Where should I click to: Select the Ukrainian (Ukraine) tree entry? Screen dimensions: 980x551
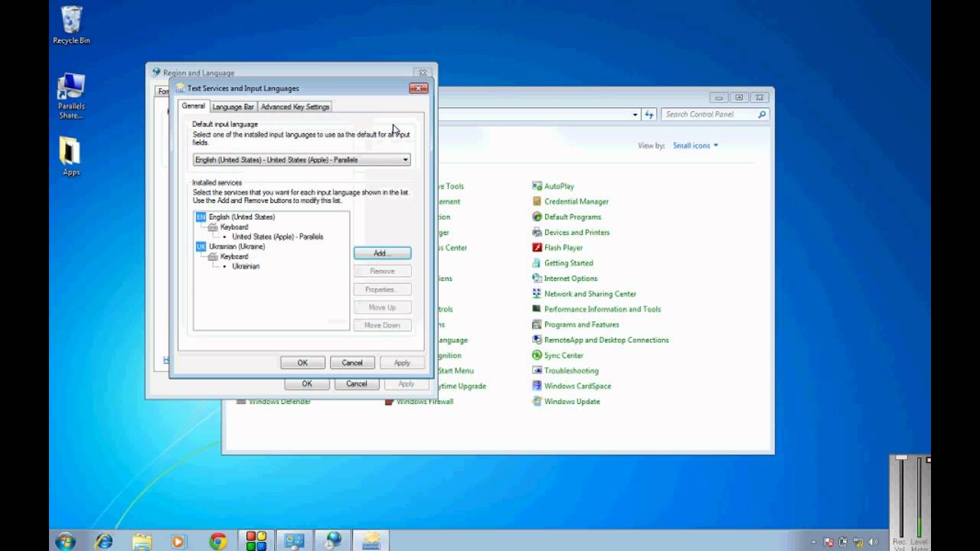coord(237,246)
